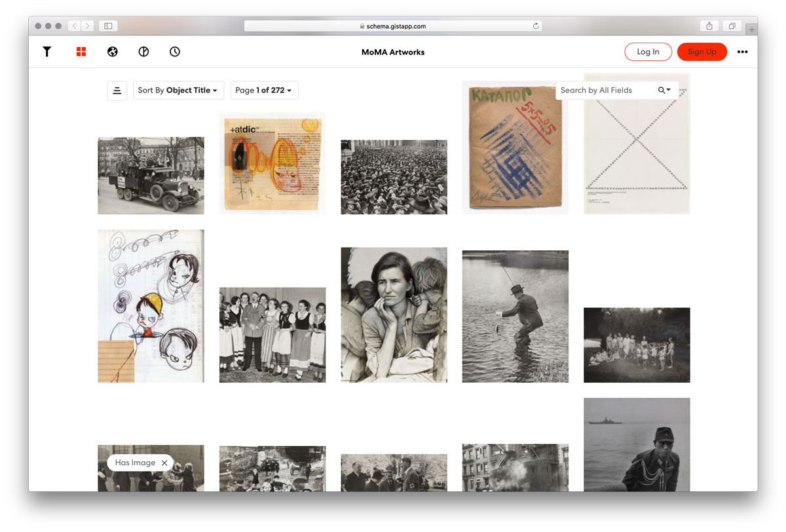Open the Migrant Mother portrait photograph
The width and height of the screenshot is (786, 532).
[394, 315]
